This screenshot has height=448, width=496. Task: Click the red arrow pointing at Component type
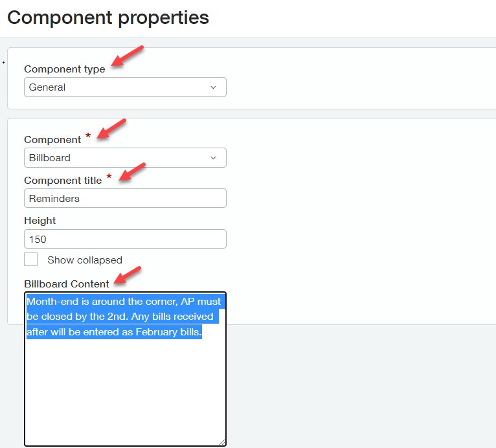[126, 56]
